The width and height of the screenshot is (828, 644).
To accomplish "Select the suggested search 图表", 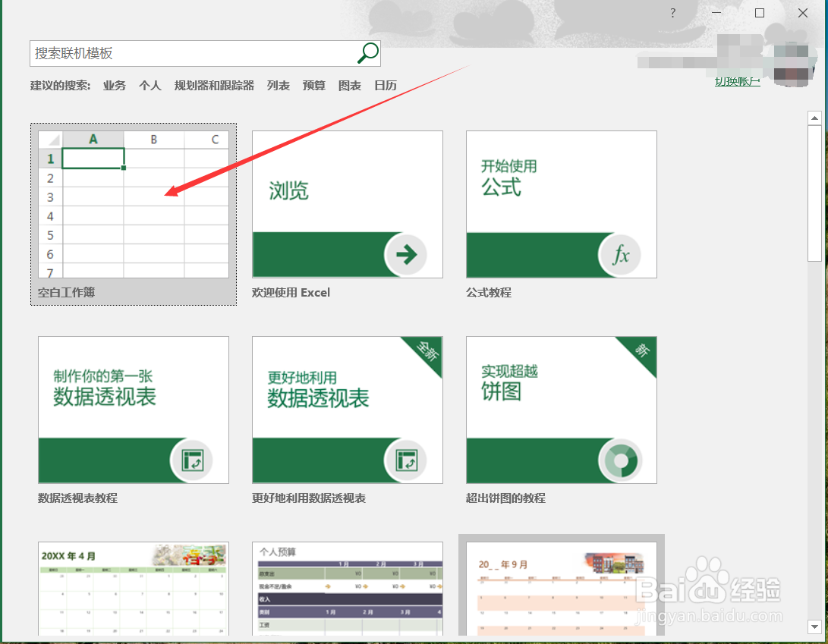I will click(350, 86).
